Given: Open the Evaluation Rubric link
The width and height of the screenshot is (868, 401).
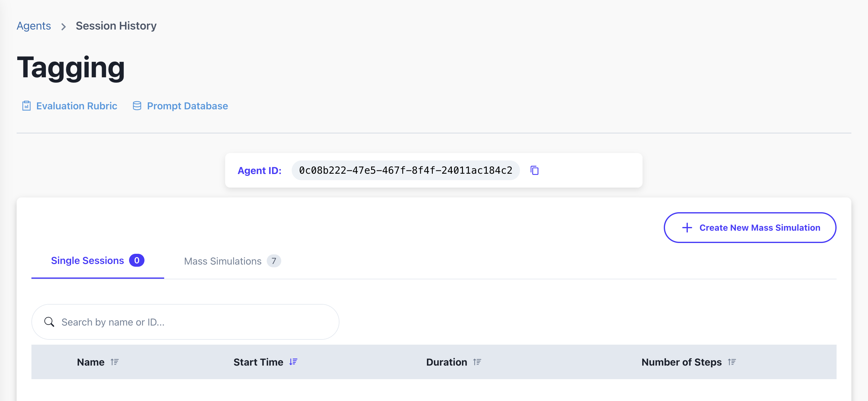Looking at the screenshot, I should coord(76,106).
